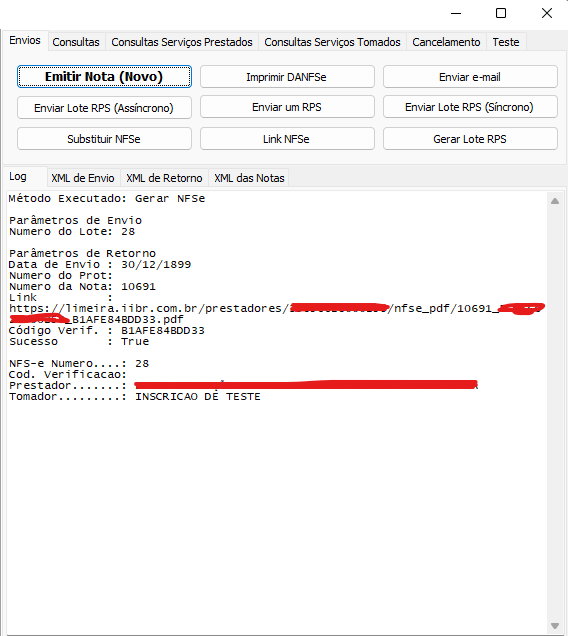Select the Teste tab
This screenshot has height=636, width=568.
506,42
